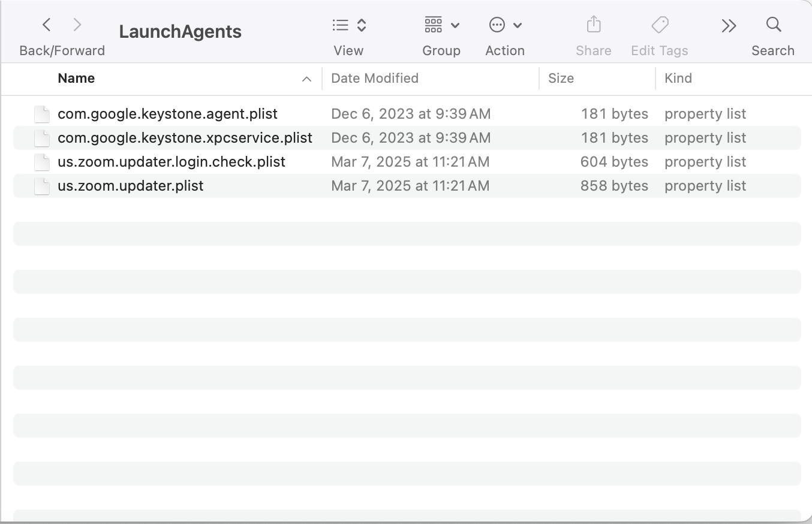Click the us.zoom.updater.plist file name
Screen dimensions: 812x524
pos(131,186)
